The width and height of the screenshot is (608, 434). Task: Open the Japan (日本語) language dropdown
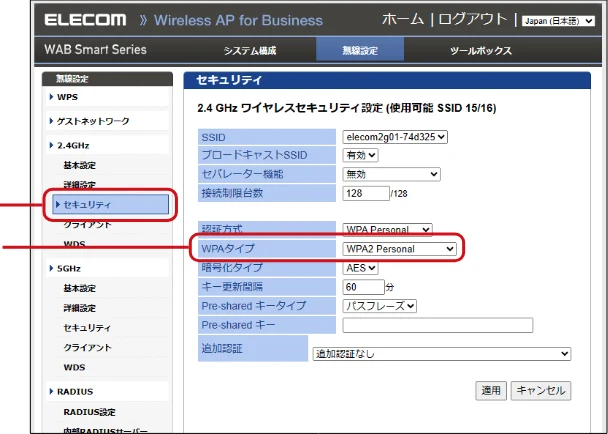pyautogui.click(x=558, y=21)
